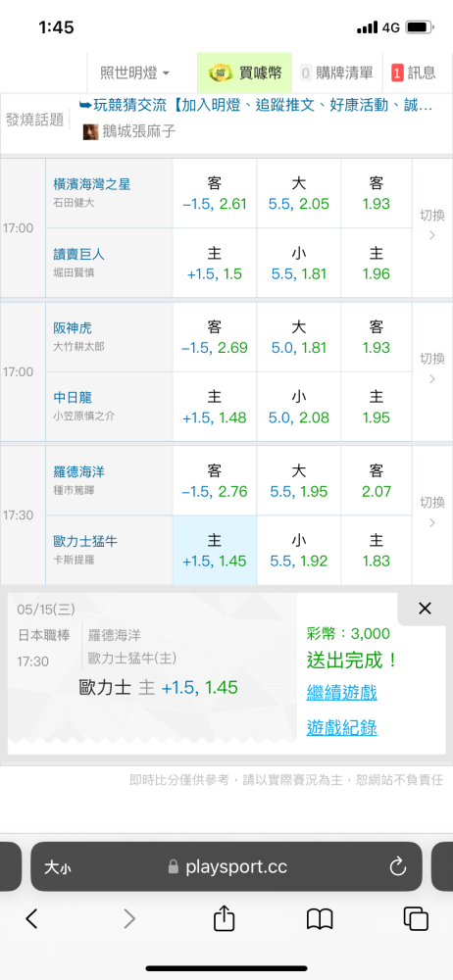Tap 鵝城張麻子 avatar thumbnail

click(x=91, y=132)
